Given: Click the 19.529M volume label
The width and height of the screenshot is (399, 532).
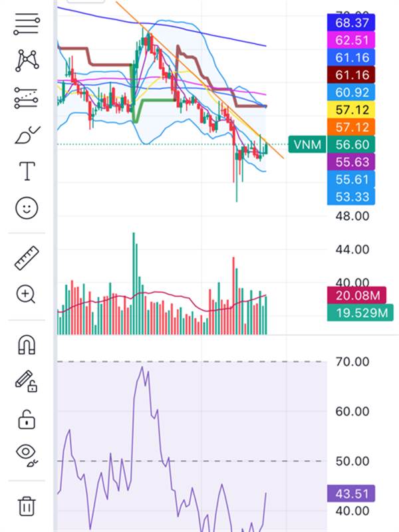Looking at the screenshot, I should 360,313.
